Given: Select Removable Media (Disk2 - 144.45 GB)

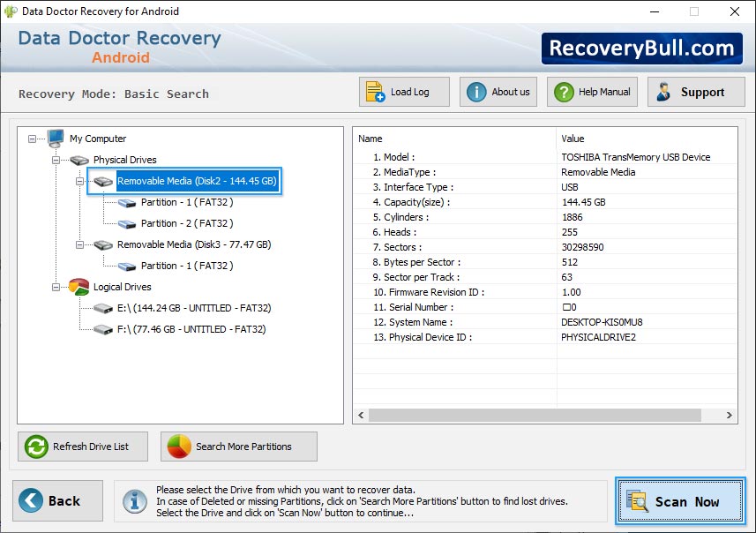Looking at the screenshot, I should coord(197,181).
